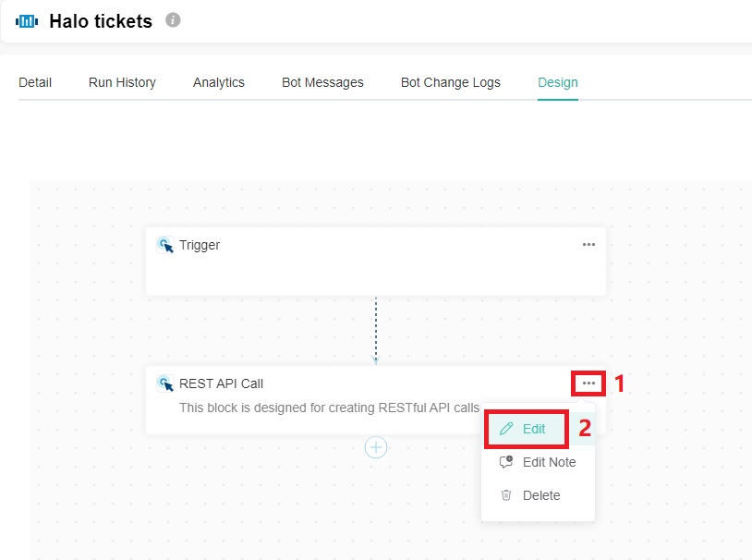The height and width of the screenshot is (560, 752).
Task: Select the Trigger block title
Action: tap(200, 245)
